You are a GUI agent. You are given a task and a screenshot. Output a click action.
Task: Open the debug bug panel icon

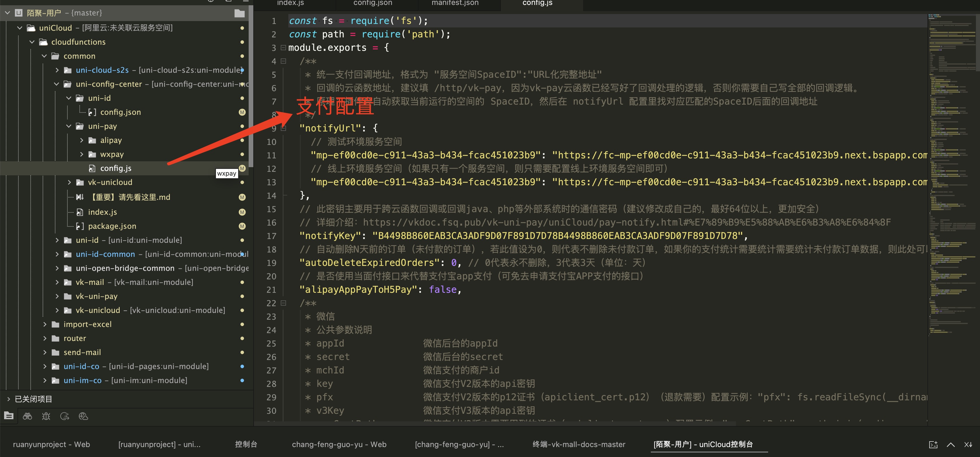[46, 416]
